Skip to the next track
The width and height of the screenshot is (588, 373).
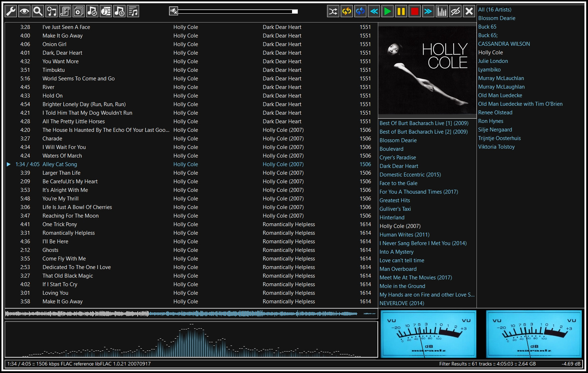pyautogui.click(x=428, y=11)
